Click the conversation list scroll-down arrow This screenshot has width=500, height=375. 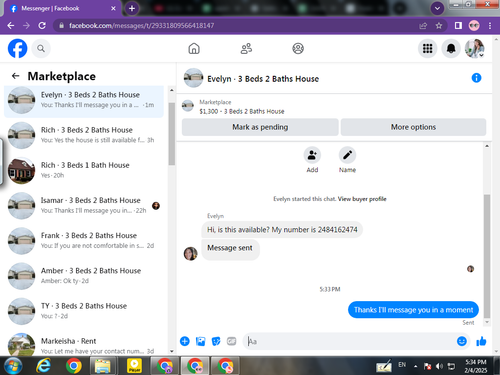(172, 351)
